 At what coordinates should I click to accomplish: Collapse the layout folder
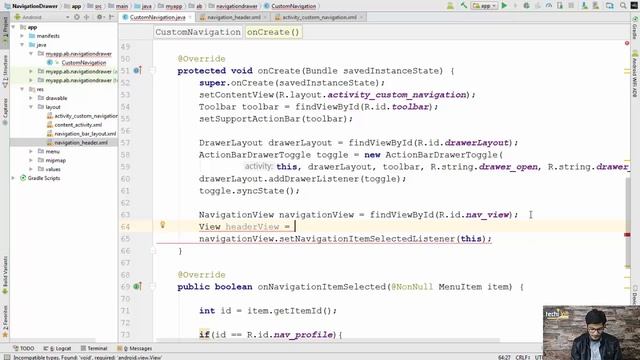(31, 107)
